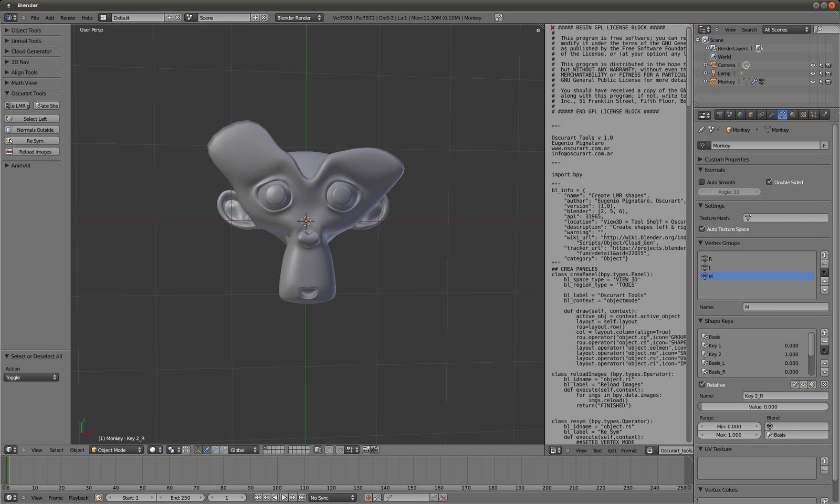Open the No Sync playback dropdown
The image size is (840, 504).
(x=332, y=498)
